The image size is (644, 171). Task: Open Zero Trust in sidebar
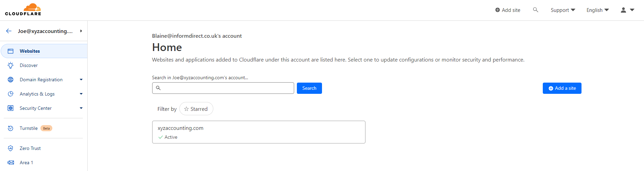(x=30, y=148)
